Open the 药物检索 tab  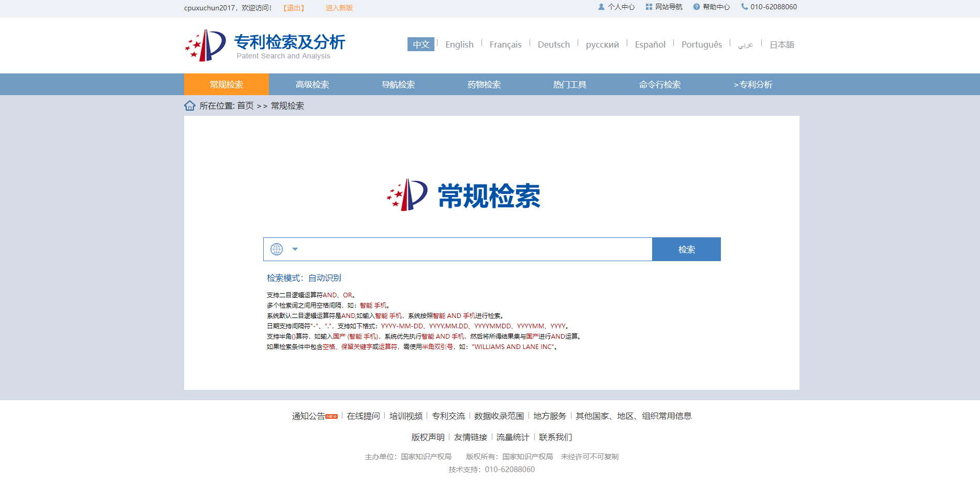(x=484, y=84)
